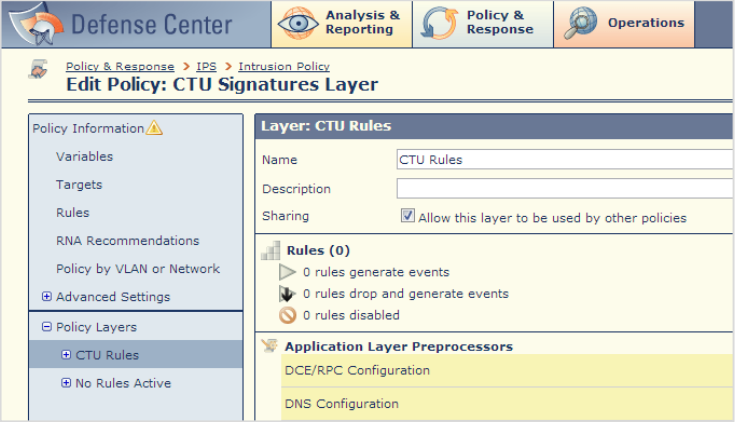This screenshot has height=422, width=735.
Task: Click the drop and generate events icon
Action: click(287, 294)
